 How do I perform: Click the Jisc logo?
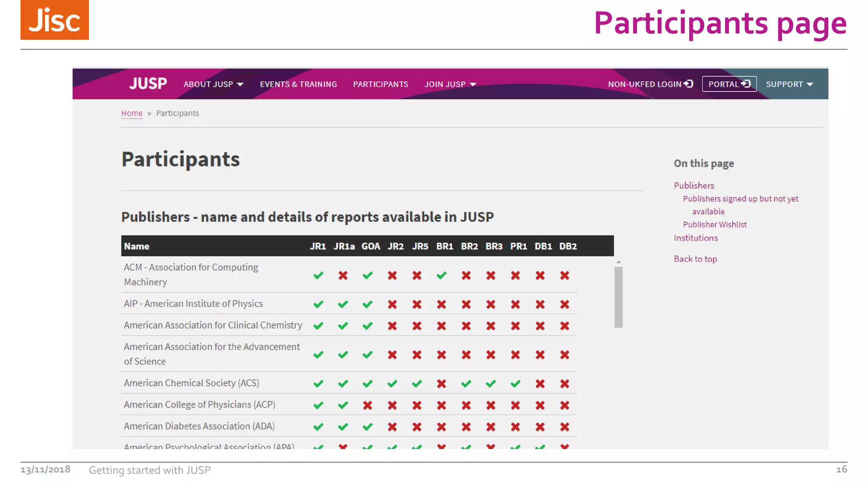[55, 20]
